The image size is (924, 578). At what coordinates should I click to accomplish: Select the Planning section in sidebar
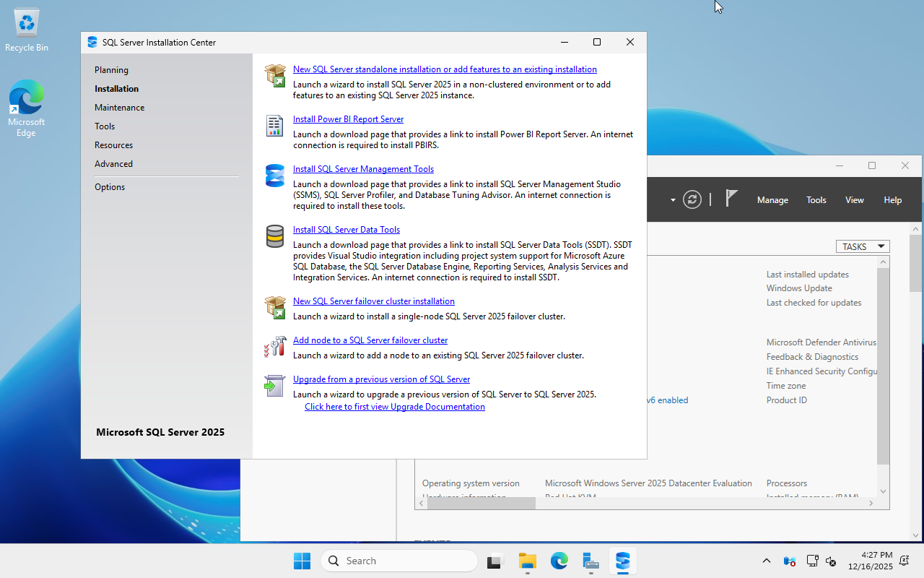[x=111, y=70]
